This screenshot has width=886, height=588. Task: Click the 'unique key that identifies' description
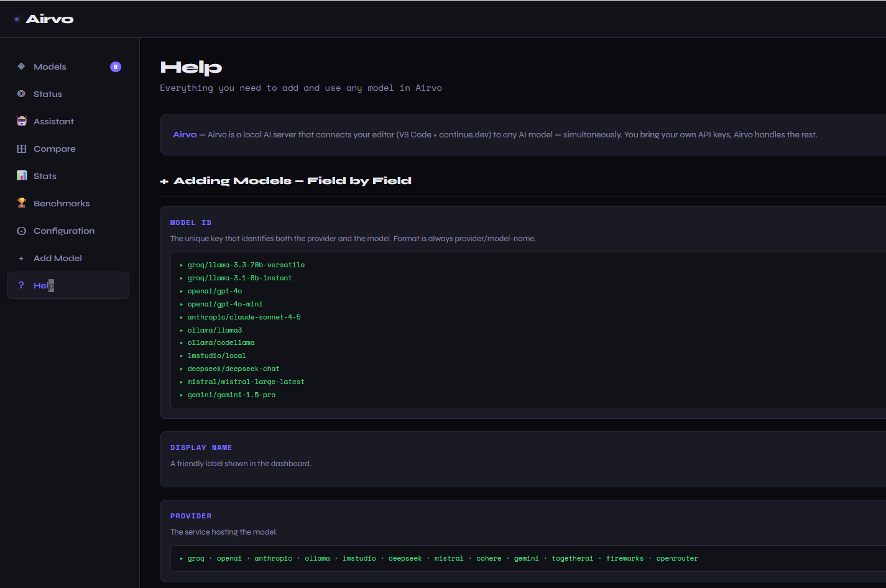353,239
